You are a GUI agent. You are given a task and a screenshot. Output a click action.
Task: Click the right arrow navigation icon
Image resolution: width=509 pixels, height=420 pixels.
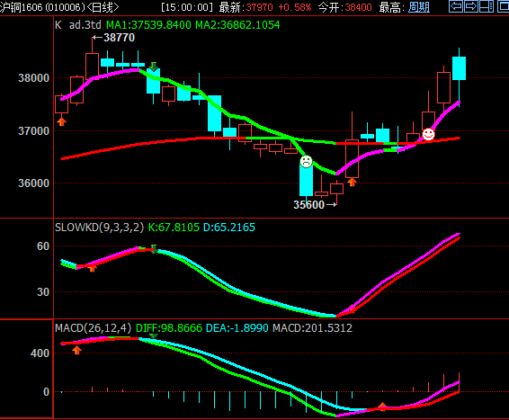pos(470,6)
